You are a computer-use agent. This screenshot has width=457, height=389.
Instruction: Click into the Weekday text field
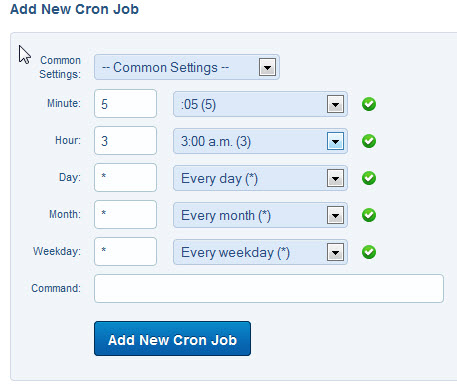pyautogui.click(x=125, y=252)
